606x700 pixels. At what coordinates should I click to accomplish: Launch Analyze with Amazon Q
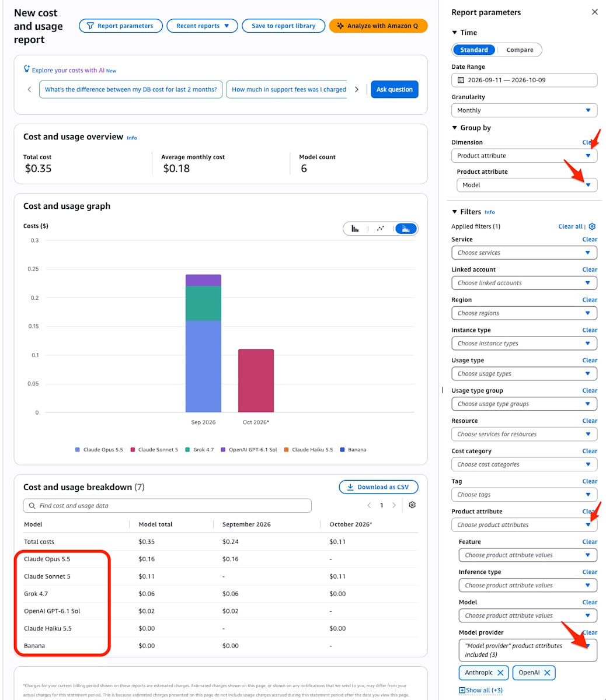click(x=378, y=26)
